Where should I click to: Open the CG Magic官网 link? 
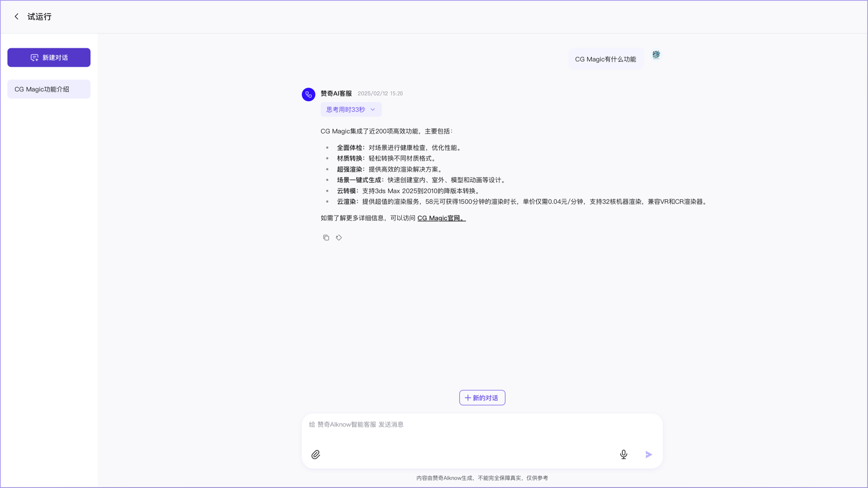click(441, 218)
